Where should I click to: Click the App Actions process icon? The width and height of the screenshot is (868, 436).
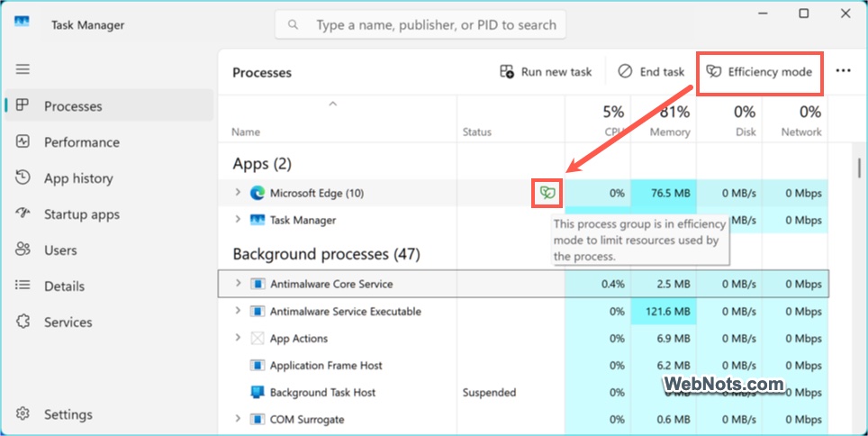(258, 339)
